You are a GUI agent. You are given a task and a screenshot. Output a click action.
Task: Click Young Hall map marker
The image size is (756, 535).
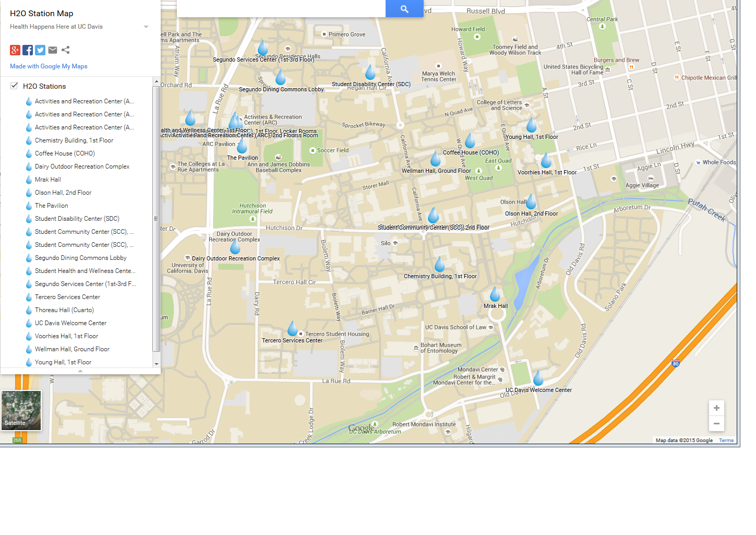tap(532, 125)
